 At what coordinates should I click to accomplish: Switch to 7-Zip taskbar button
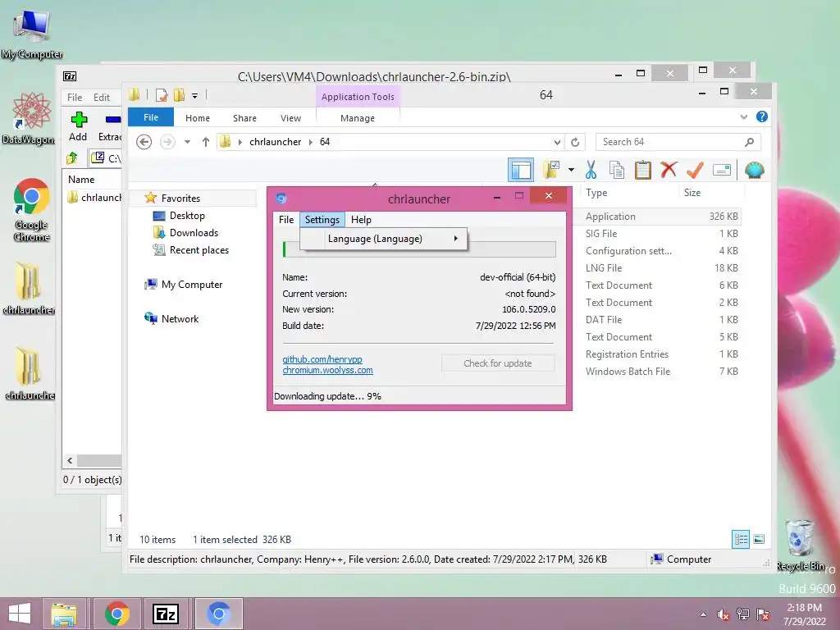(x=166, y=614)
